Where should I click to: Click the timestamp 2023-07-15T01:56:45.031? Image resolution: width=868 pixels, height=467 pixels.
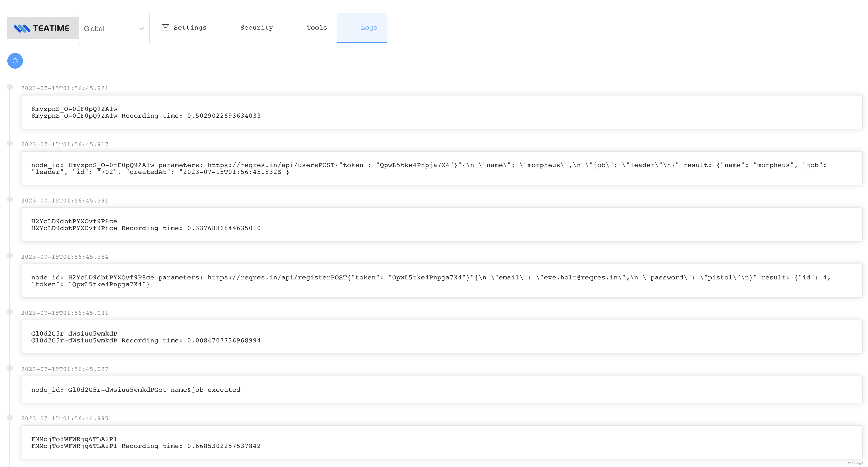pos(65,313)
